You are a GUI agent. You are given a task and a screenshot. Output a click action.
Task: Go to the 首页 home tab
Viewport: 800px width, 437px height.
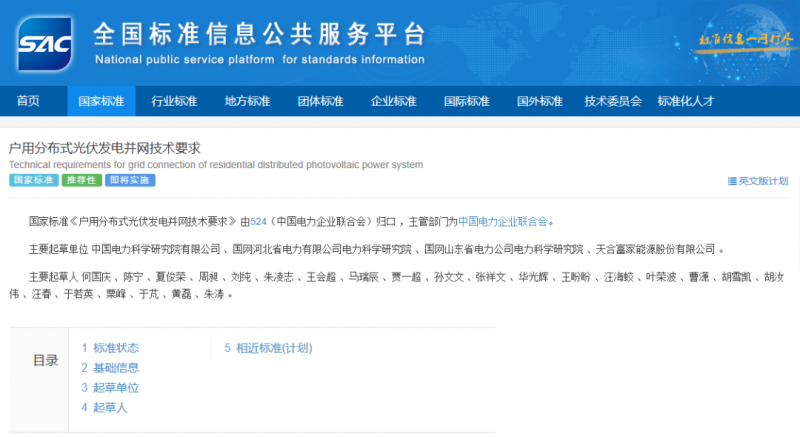tap(28, 101)
